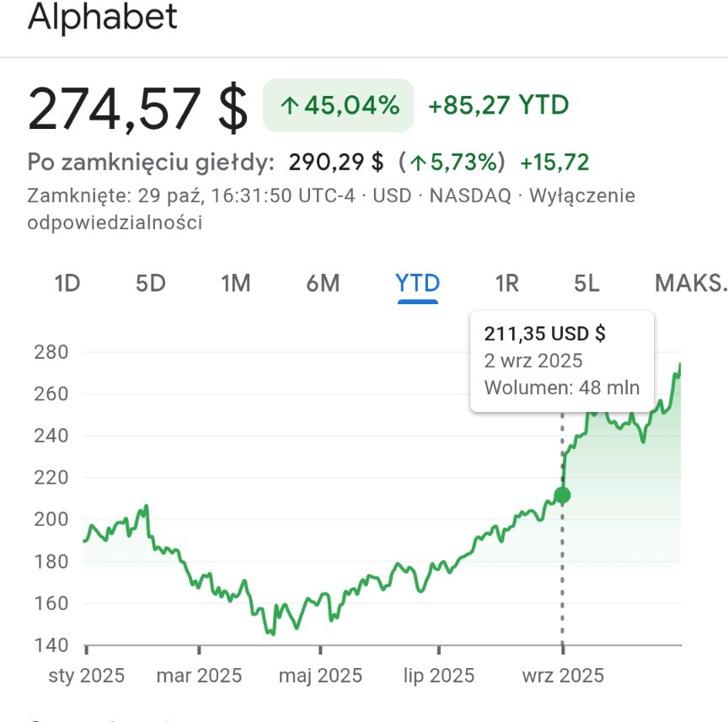The width and height of the screenshot is (728, 722).
Task: Click the wrz 2025 axis label
Action: 562,676
